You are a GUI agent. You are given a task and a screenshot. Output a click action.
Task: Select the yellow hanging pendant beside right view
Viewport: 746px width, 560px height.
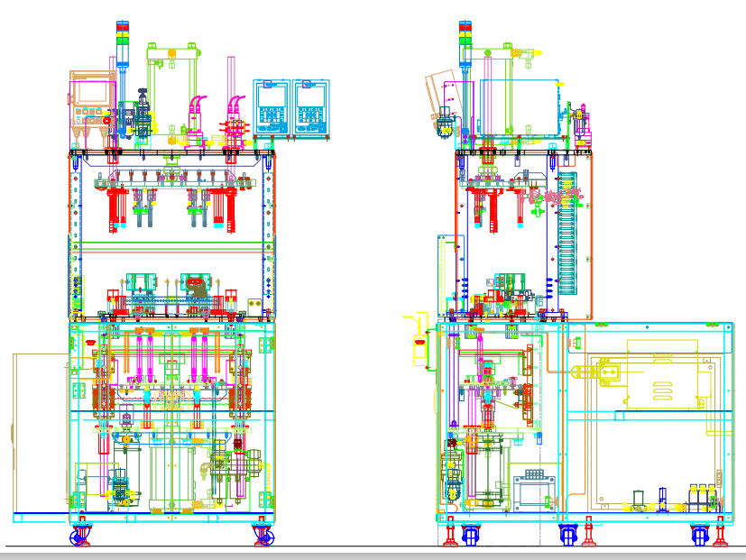click(x=419, y=341)
